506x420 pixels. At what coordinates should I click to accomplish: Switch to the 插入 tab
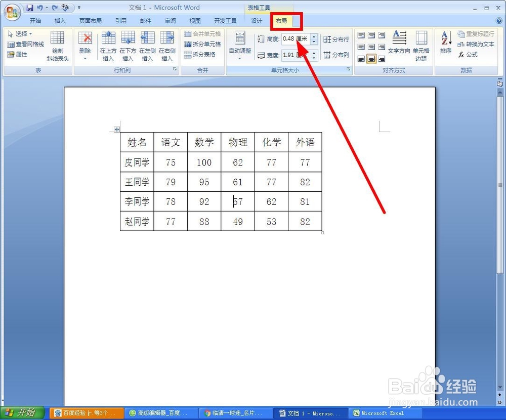[60, 21]
